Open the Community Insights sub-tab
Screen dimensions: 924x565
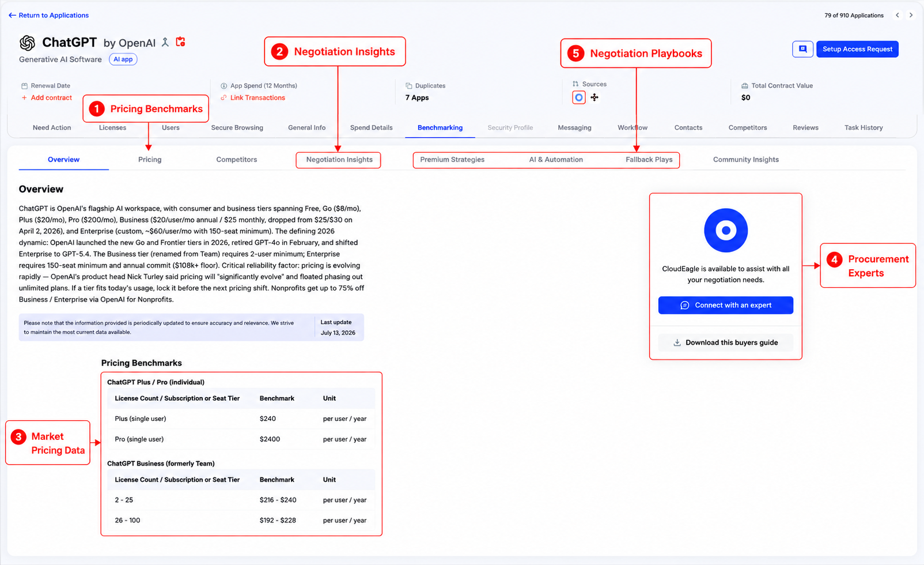[x=746, y=160]
